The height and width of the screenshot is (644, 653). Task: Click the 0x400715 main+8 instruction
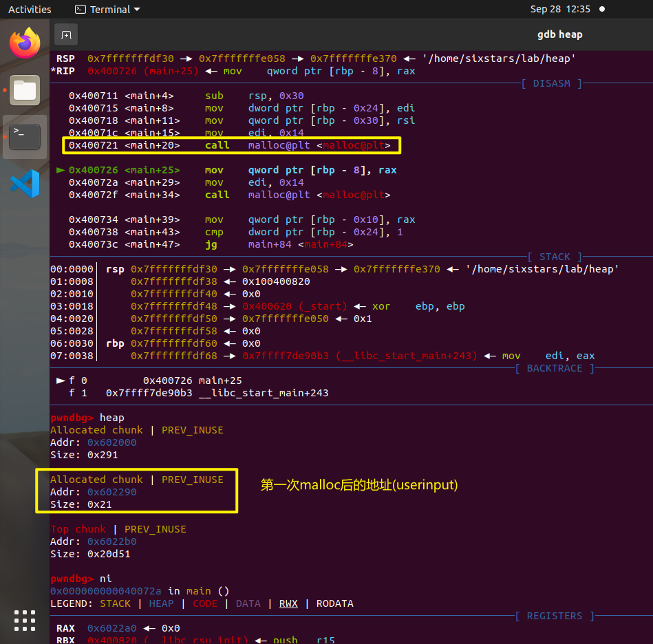point(242,108)
